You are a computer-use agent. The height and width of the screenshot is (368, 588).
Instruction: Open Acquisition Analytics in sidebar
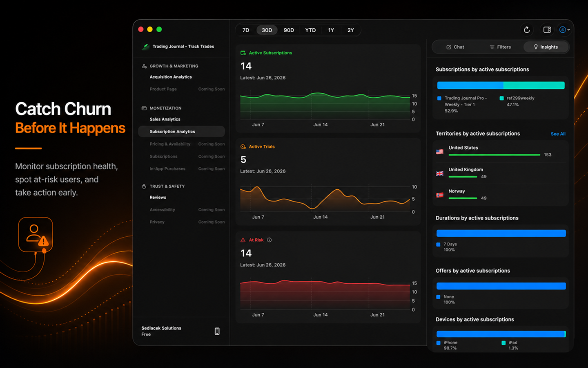click(171, 77)
